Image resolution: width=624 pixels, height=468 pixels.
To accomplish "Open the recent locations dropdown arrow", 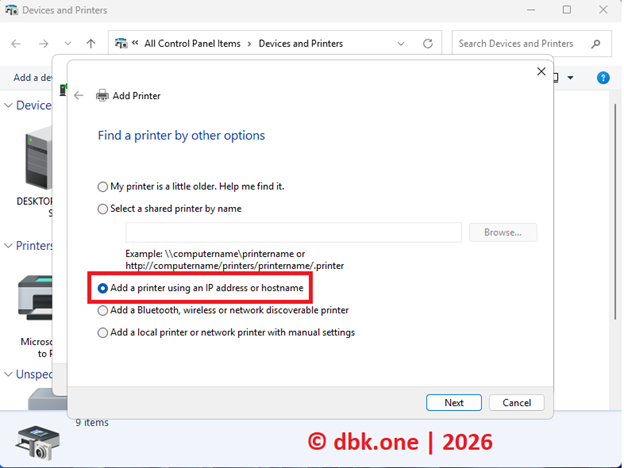I will click(67, 44).
